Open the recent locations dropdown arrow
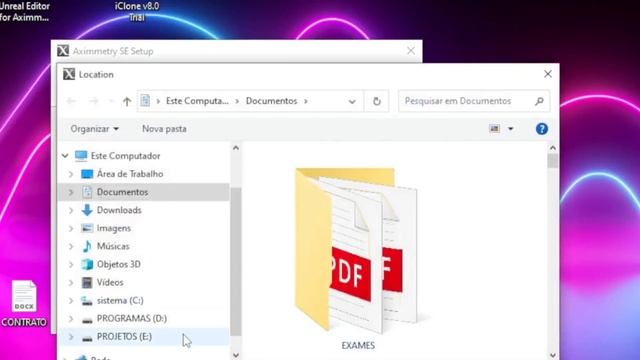The image size is (640, 360). point(111,101)
